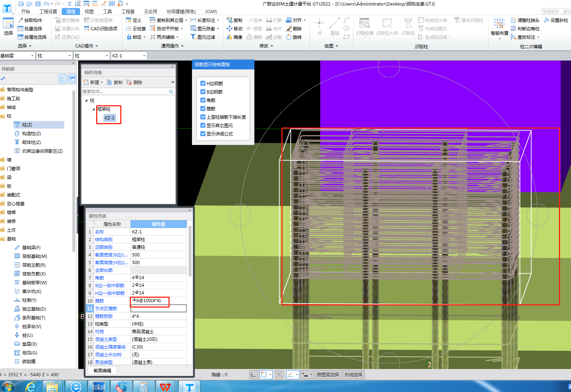Expand the 梁 beam navigation group
Image resolution: width=571 pixels, height=392 pixels.
click(3, 177)
